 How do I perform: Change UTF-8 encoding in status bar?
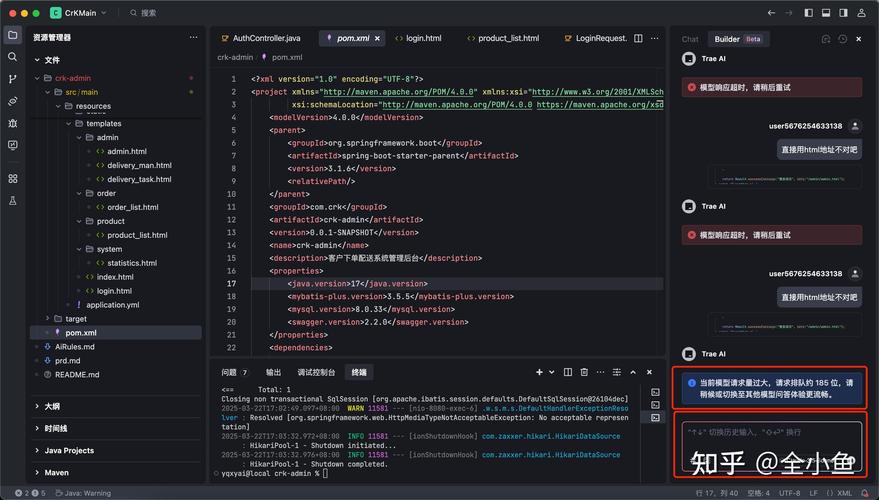789,493
